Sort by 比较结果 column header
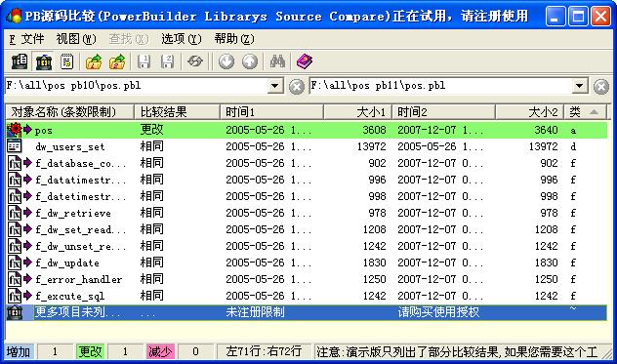 pos(177,112)
